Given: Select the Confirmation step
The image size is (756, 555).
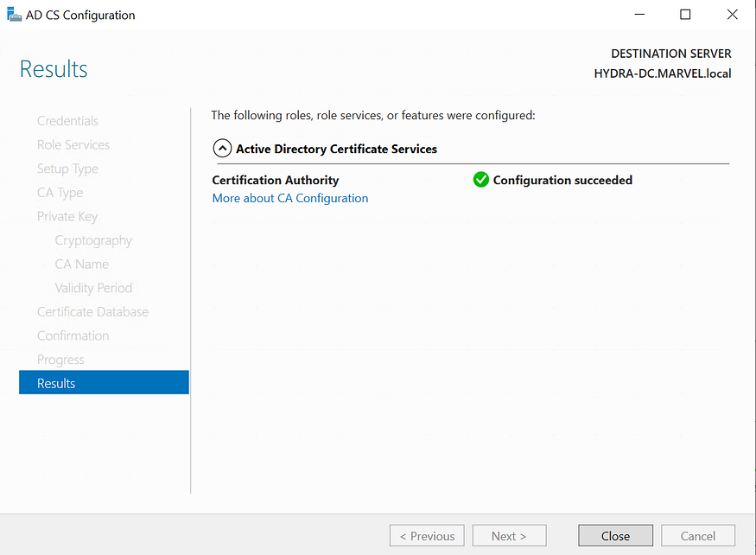Looking at the screenshot, I should click(x=73, y=335).
